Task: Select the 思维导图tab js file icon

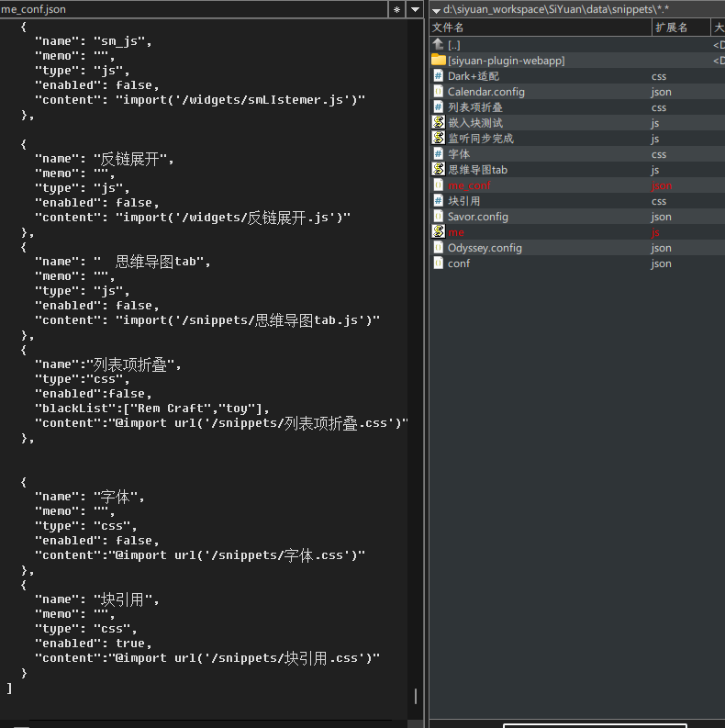Action: [438, 169]
